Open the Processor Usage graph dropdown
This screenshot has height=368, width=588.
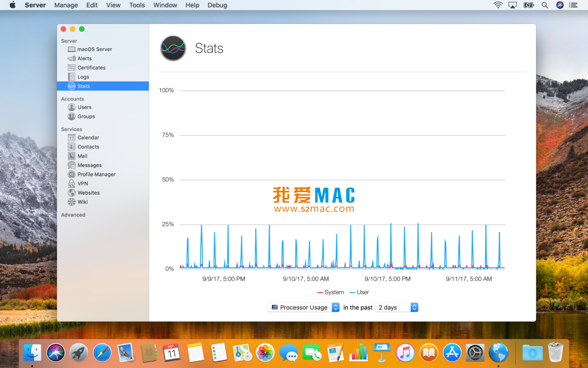[x=303, y=307]
